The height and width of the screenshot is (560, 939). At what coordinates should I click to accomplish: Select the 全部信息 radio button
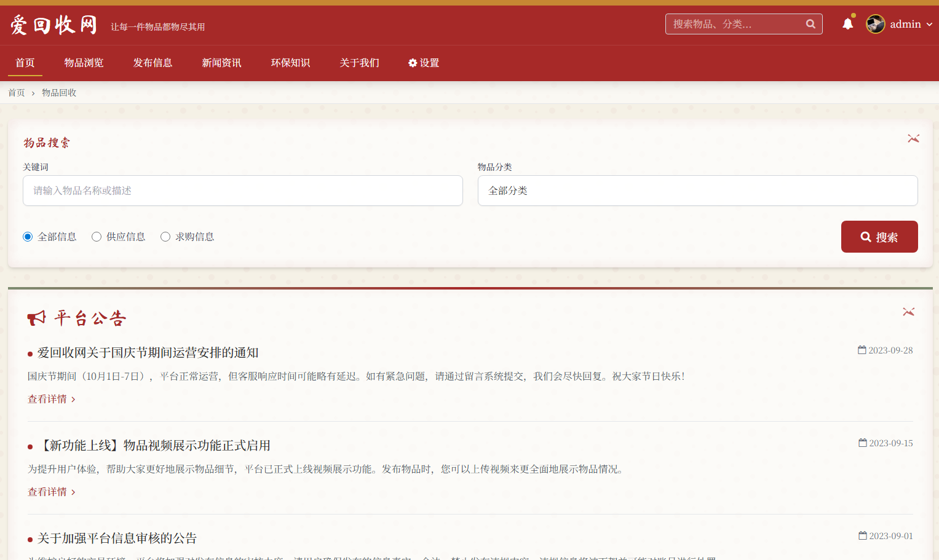click(28, 237)
